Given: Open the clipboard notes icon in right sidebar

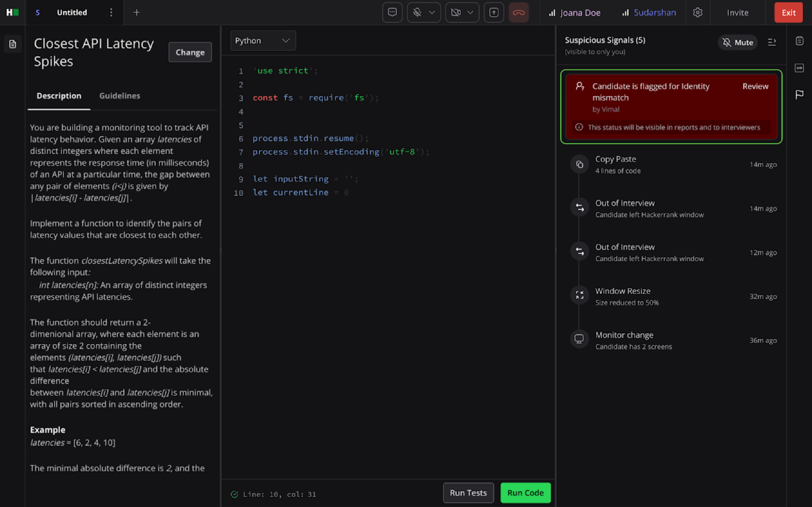Looking at the screenshot, I should pyautogui.click(x=799, y=41).
